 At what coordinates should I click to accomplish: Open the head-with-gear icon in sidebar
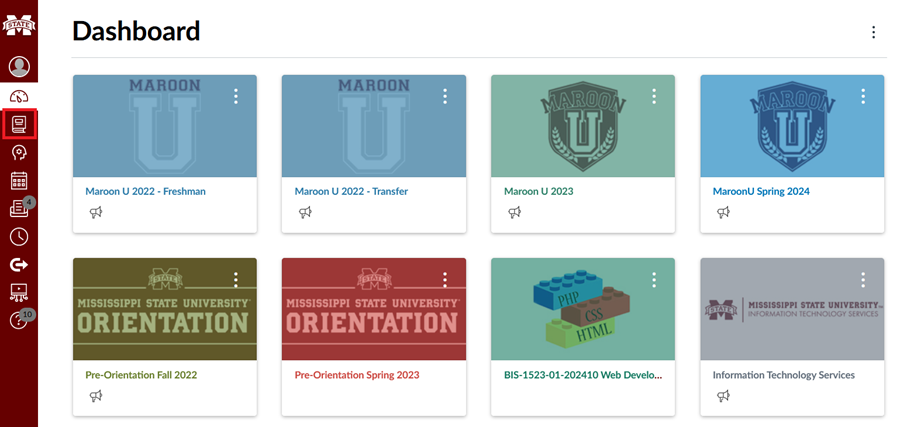[x=19, y=153]
